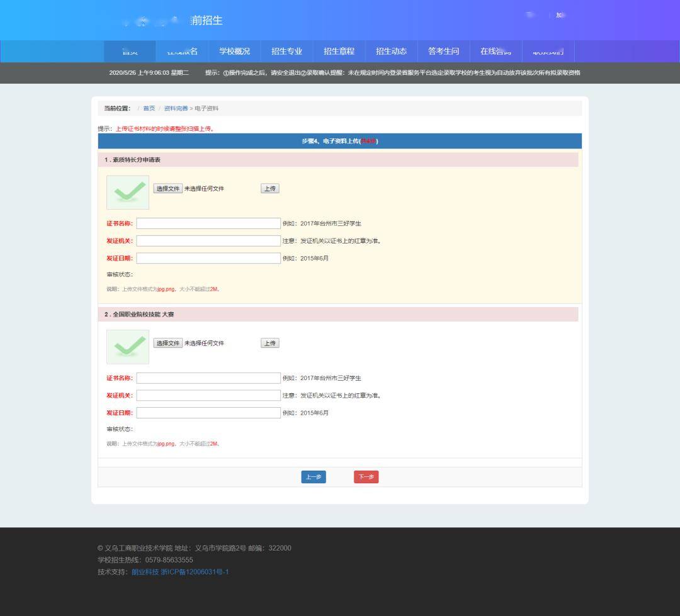Open the 浙ICP备12006031号-1 footer link
The image size is (680, 616).
pos(195,572)
